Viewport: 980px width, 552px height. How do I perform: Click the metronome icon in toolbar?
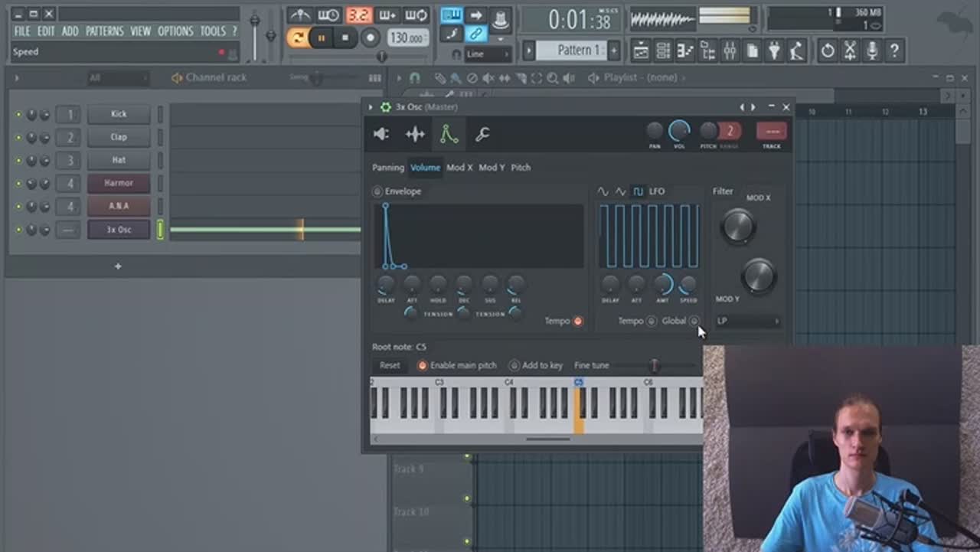[x=299, y=15]
